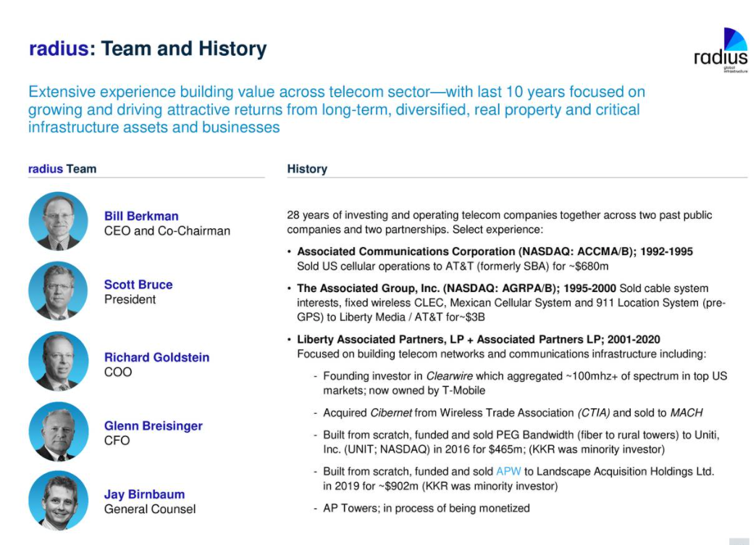Click AP Towers; in process of being monetized
The image size is (756, 545).
(x=427, y=508)
